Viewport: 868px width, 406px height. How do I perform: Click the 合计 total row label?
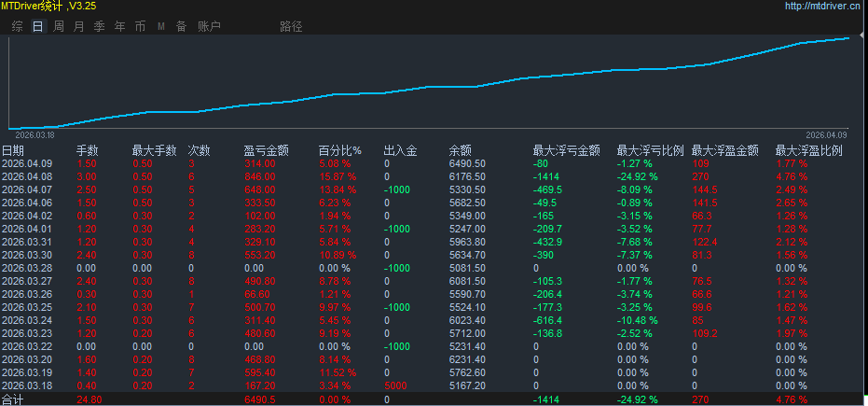pos(13,399)
